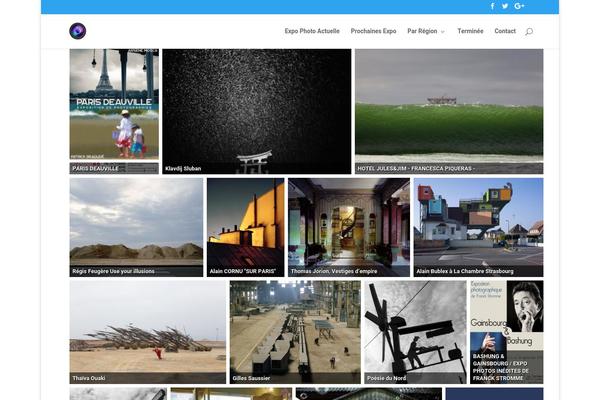Image resolution: width=600 pixels, height=400 pixels.
Task: Open the Hotel Jules&Jim Francesca Piqueras photo
Action: 449,111
